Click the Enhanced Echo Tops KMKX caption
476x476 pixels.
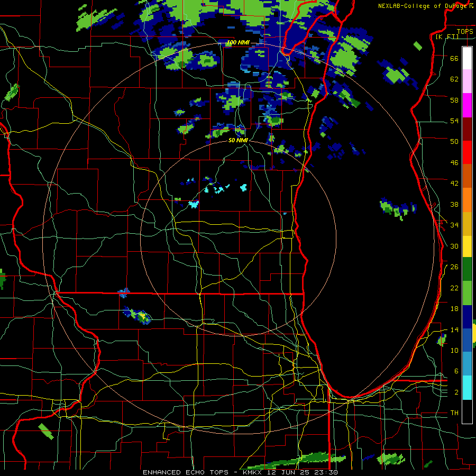pyautogui.click(x=240, y=472)
